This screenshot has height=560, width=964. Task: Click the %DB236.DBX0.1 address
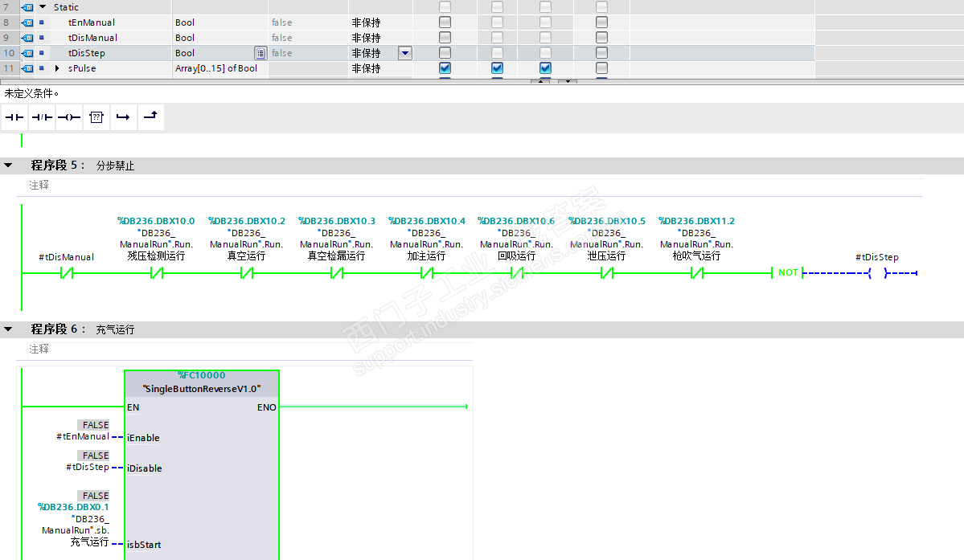pyautogui.click(x=73, y=507)
